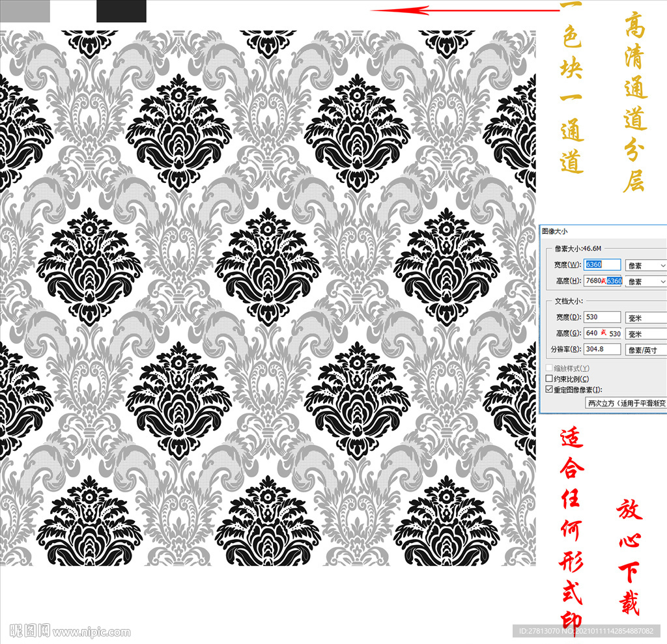Open the 两次立方 resampling method dropdown
The image size is (667, 644).
626,403
